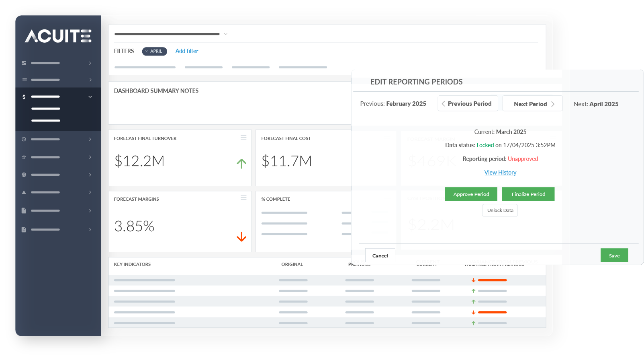
Task: Click Add filter link
Action: [x=187, y=51]
